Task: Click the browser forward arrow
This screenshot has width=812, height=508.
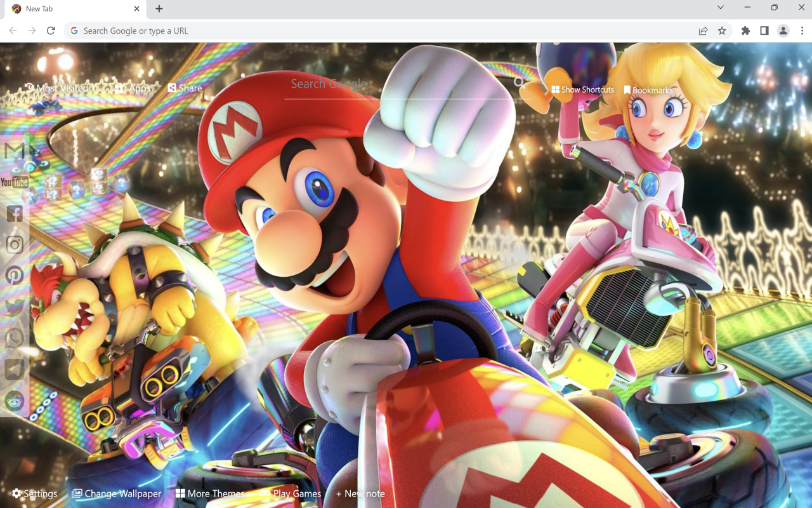Action: pyautogui.click(x=32, y=30)
